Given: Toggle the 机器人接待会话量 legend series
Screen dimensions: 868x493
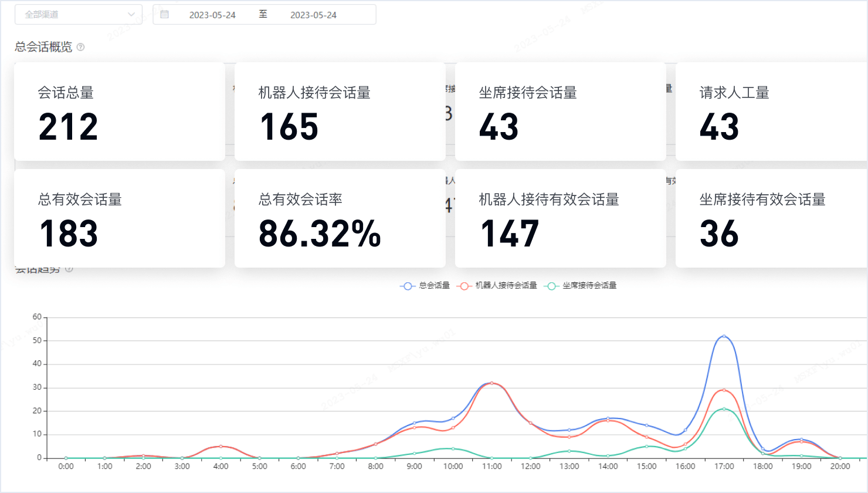Looking at the screenshot, I should click(x=497, y=286).
